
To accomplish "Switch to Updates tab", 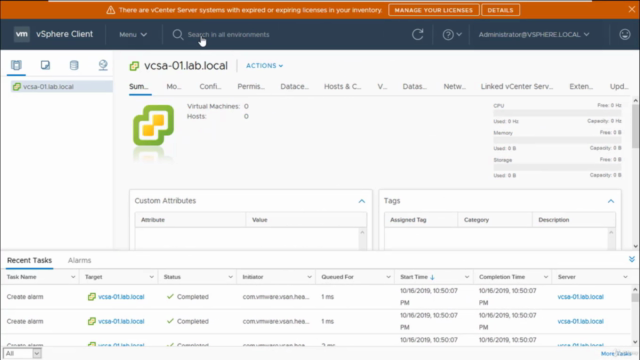I will (619, 87).
